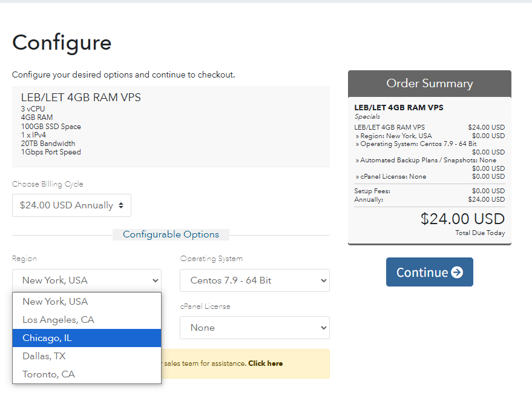This screenshot has width=532, height=401.
Task: Click the Operating System chevron arrow
Action: 323,280
